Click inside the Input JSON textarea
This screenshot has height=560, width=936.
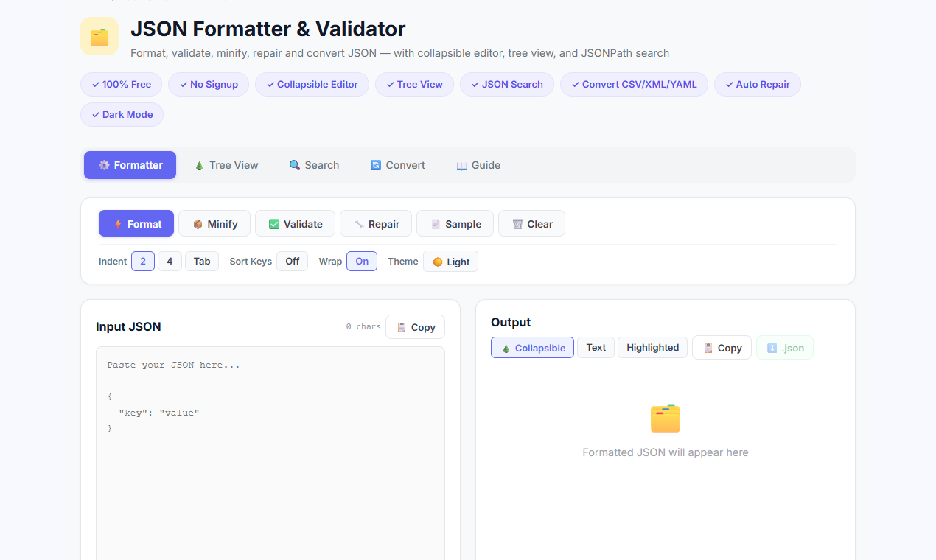coord(270,453)
